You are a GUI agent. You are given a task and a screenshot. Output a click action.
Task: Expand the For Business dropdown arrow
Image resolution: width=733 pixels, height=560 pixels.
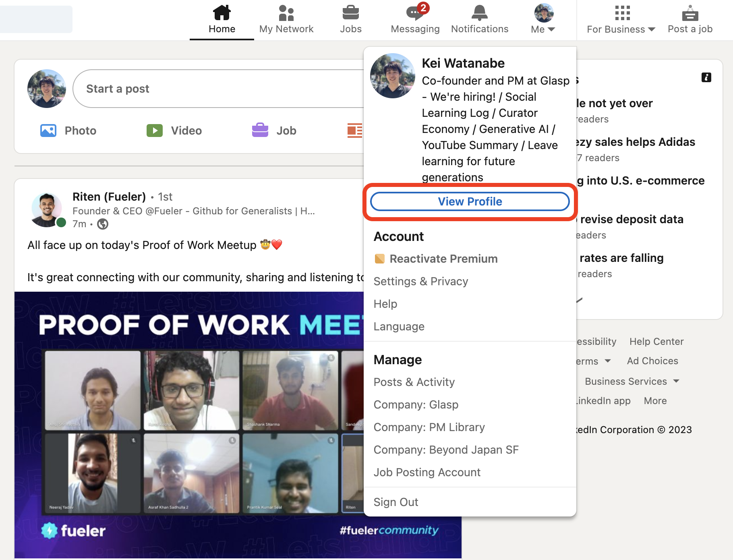coord(652,29)
